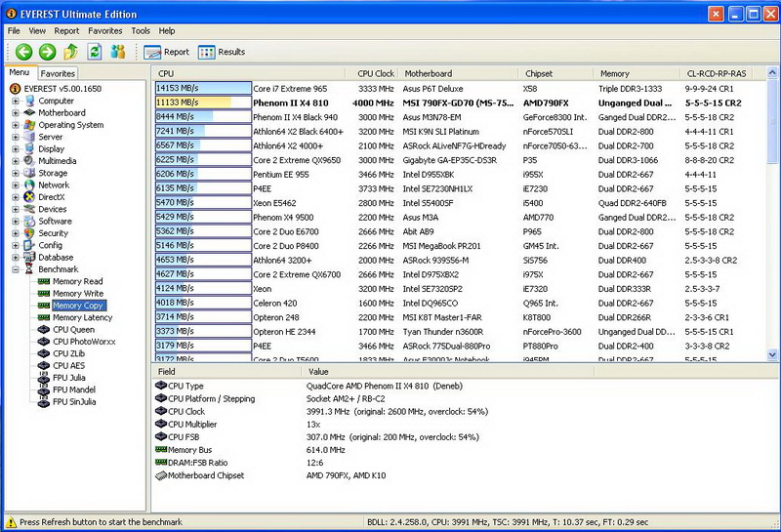Click the warning icon in status bar
The height and width of the screenshot is (532, 781).
(11, 522)
